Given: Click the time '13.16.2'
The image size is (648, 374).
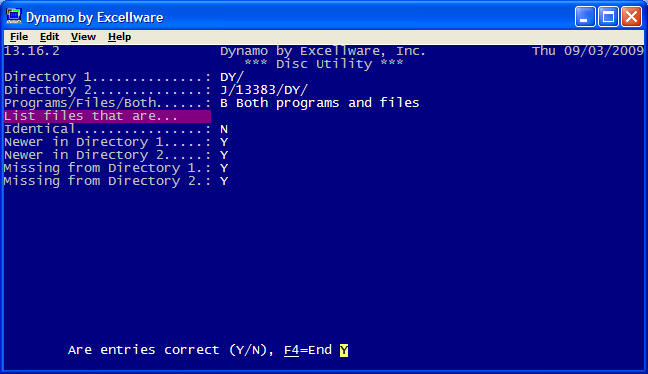Looking at the screenshot, I should [32, 51].
